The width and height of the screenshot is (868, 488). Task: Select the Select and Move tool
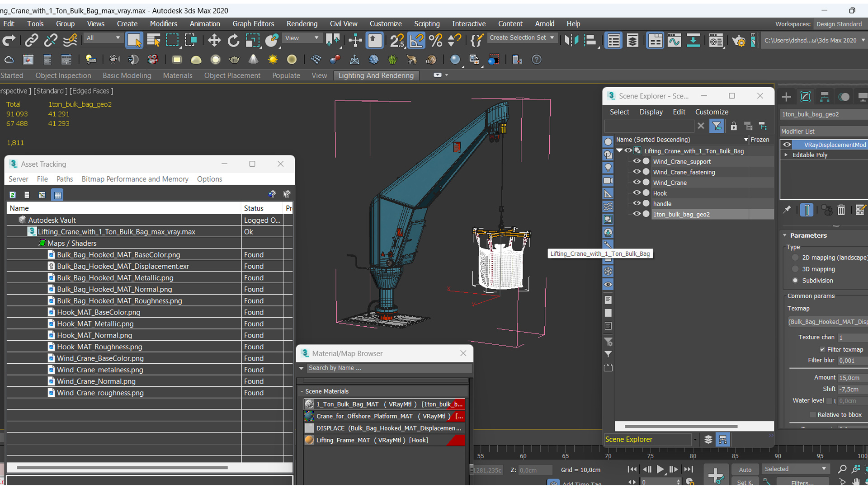click(214, 41)
